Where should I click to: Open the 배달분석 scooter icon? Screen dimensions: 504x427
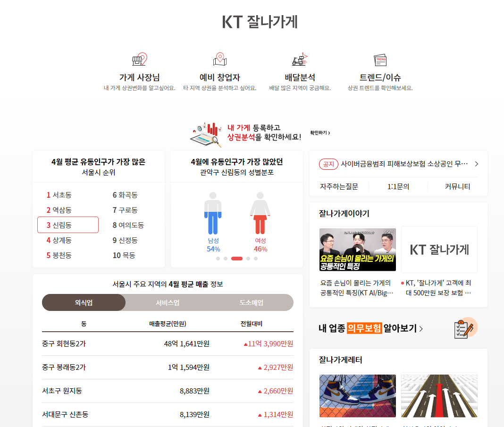[300, 59]
